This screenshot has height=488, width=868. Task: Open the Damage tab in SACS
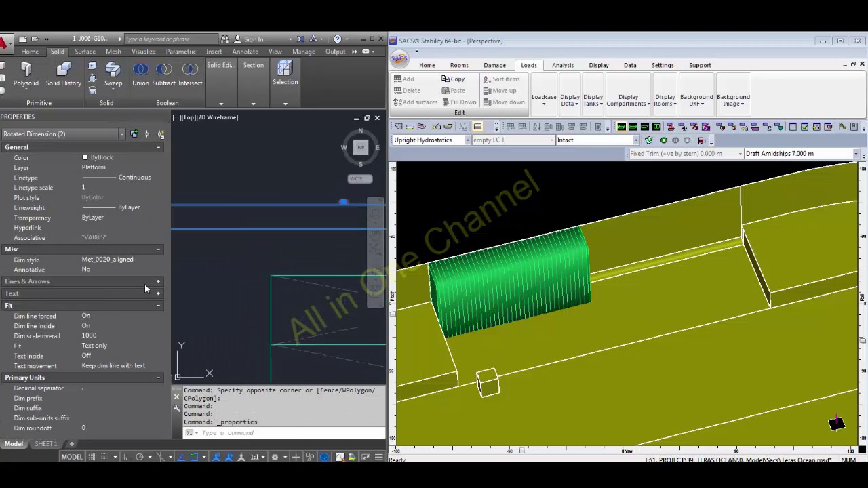click(494, 66)
